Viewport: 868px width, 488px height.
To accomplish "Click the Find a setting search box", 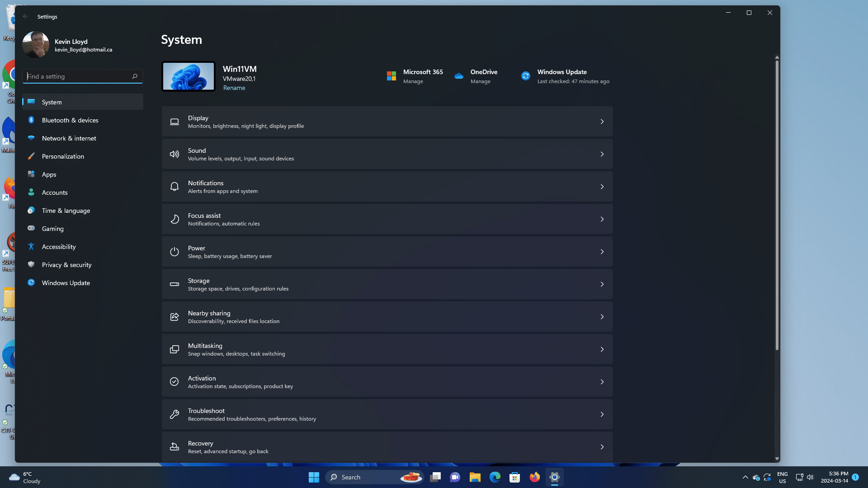I will [x=78, y=76].
